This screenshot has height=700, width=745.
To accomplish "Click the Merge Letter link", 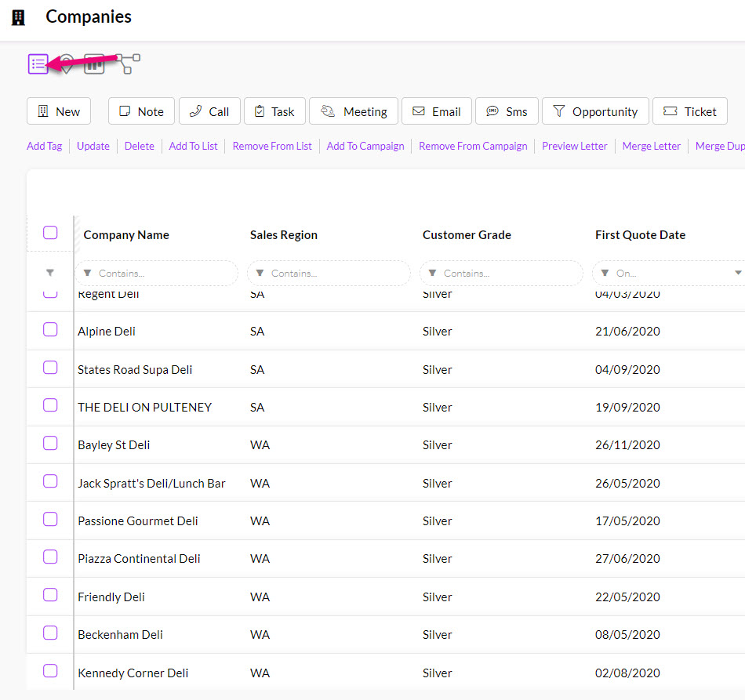I will click(x=652, y=147).
